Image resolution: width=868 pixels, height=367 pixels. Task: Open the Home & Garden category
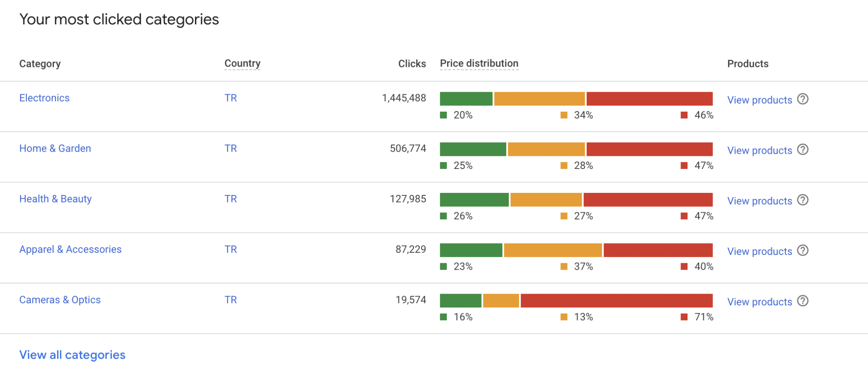coord(55,149)
